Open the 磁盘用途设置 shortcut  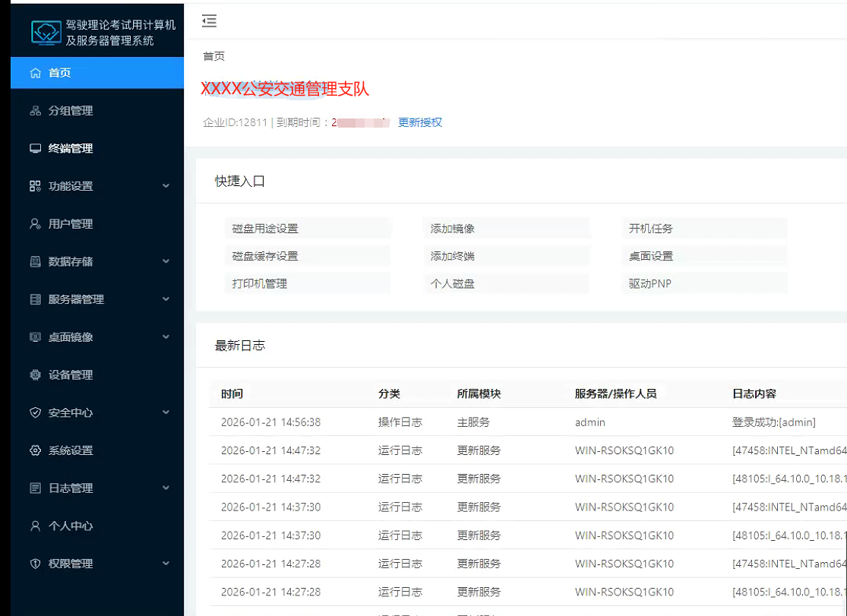click(308, 229)
